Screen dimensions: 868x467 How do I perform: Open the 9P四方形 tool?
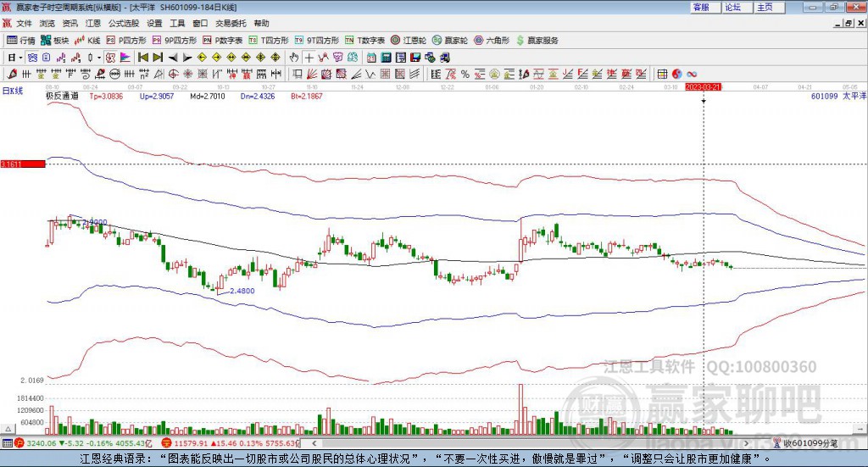(175, 41)
